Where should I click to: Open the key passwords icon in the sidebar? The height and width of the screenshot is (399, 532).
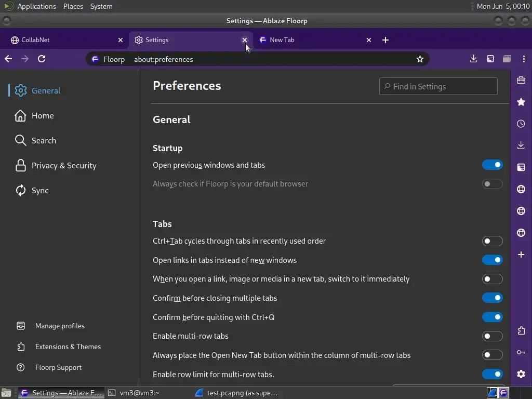click(x=521, y=352)
